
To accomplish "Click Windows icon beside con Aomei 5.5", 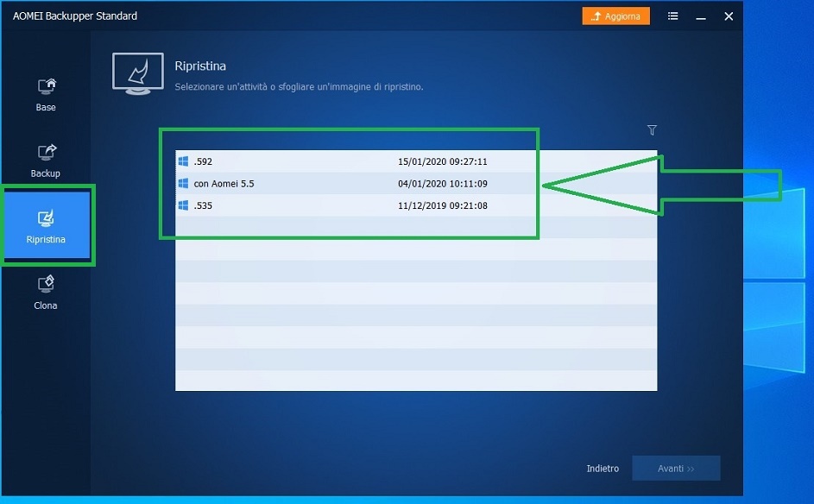I will 183,183.
